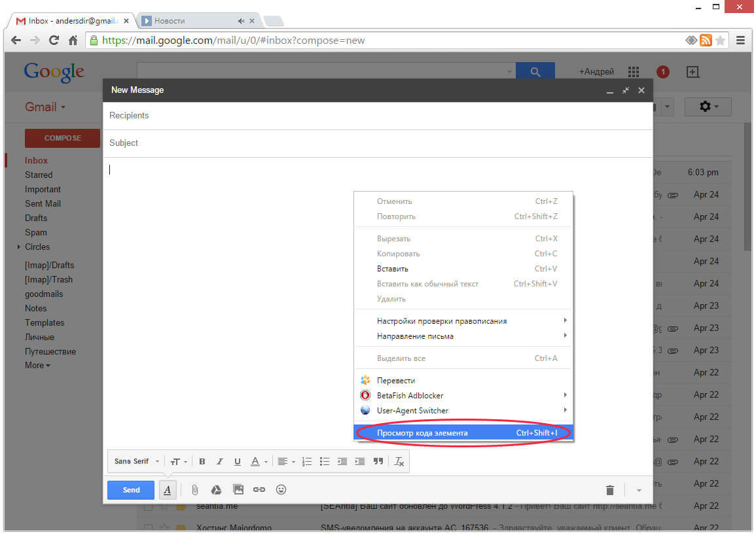
Task: Open the text color picker
Action: point(259,462)
